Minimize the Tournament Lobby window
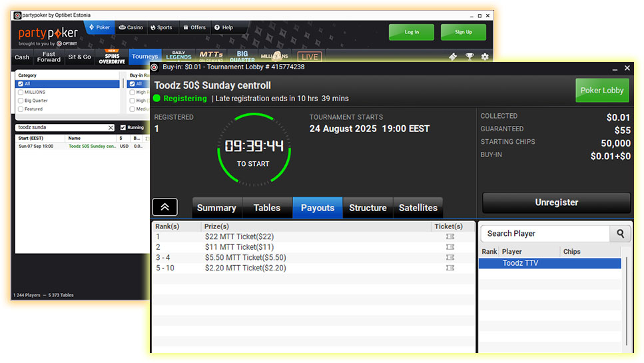The height and width of the screenshot is (363, 644). click(x=615, y=69)
